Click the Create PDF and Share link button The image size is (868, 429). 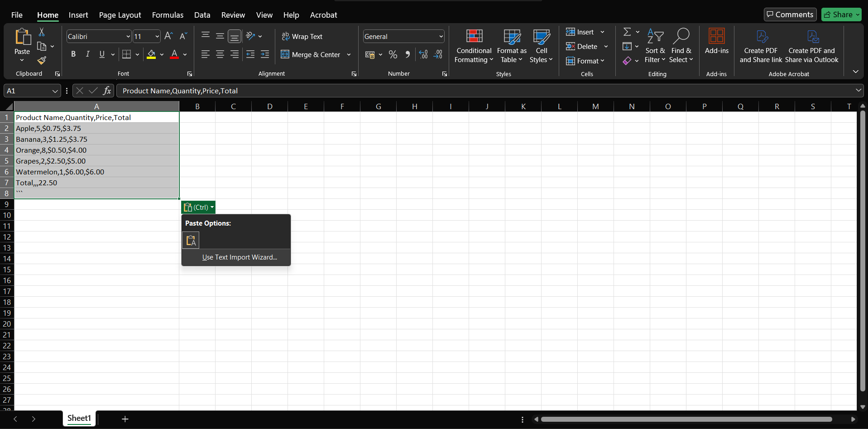tap(761, 45)
